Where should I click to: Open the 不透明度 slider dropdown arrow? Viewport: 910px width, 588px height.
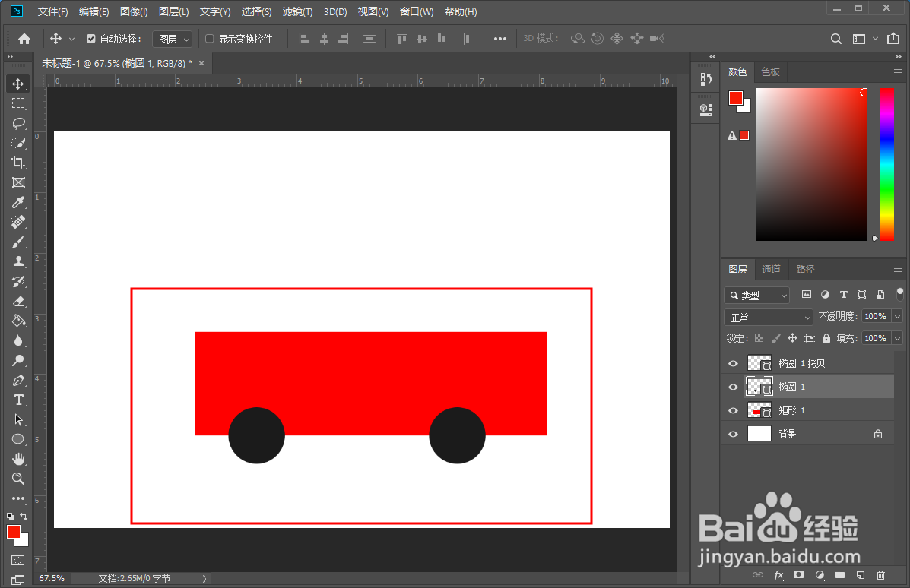(897, 316)
